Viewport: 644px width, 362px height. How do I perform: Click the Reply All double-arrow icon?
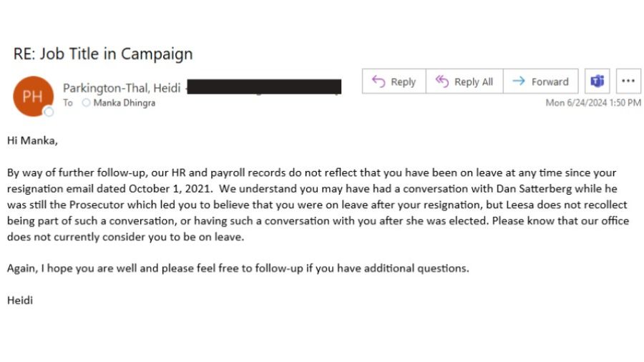click(442, 82)
